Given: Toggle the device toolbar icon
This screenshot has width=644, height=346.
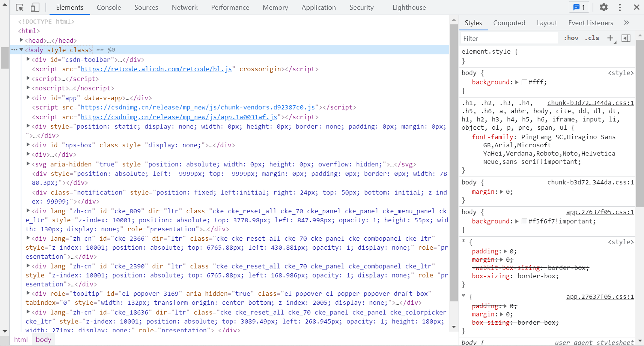Looking at the screenshot, I should (x=35, y=7).
